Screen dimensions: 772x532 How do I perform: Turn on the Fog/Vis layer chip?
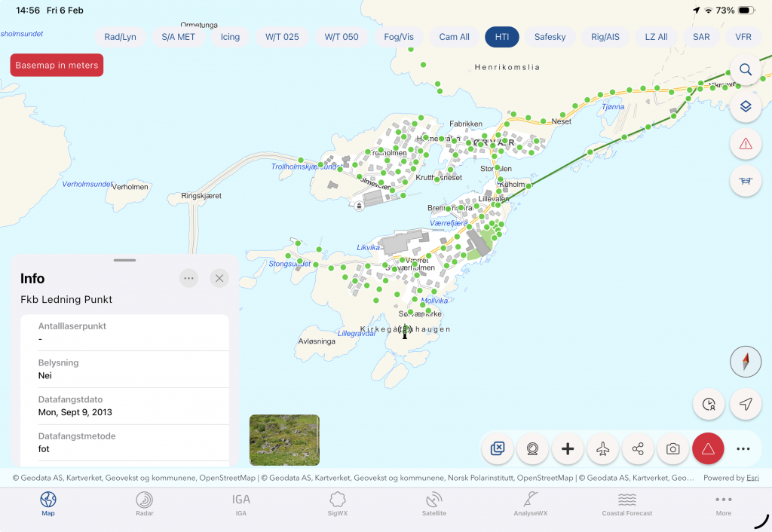[399, 37]
